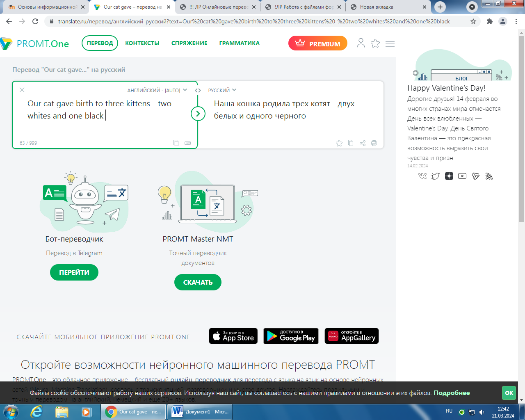Accept cookies with OK button
This screenshot has height=420, width=525.
coord(509,393)
